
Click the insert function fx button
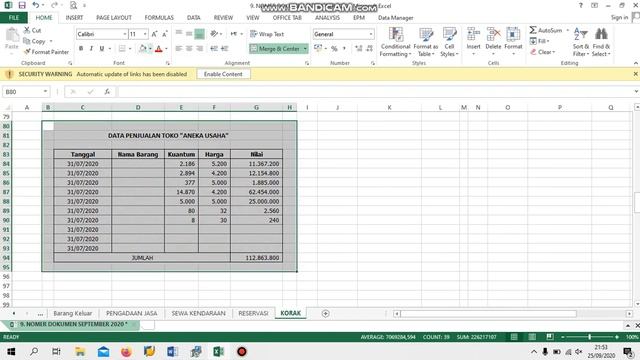click(107, 92)
